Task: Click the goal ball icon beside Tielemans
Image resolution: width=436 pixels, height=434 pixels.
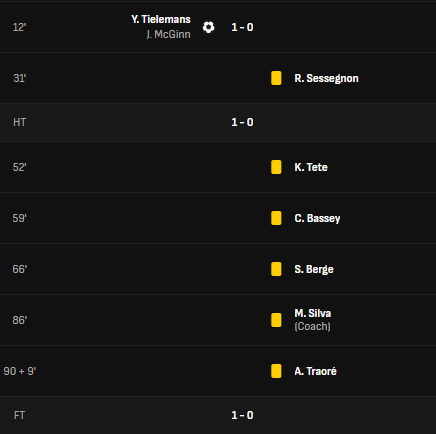Action: pos(209,27)
